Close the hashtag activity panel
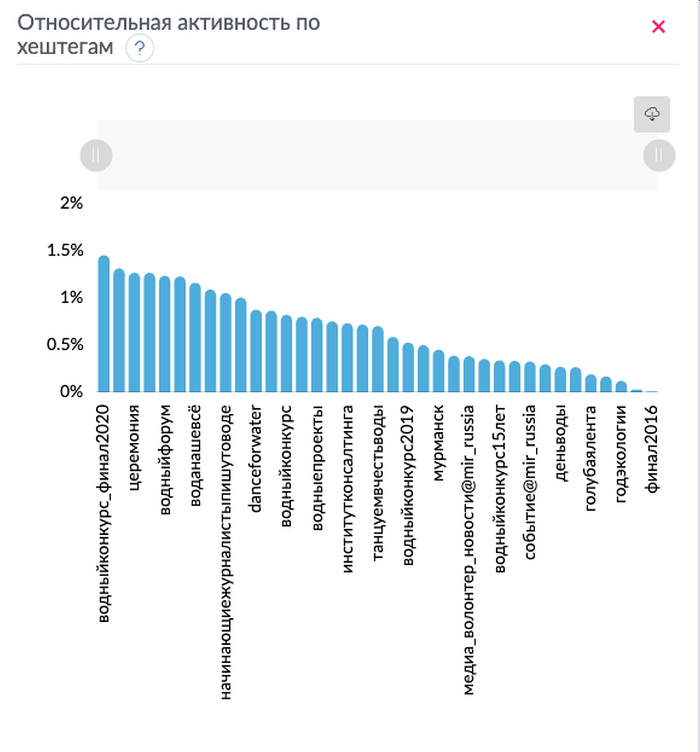 click(x=658, y=27)
